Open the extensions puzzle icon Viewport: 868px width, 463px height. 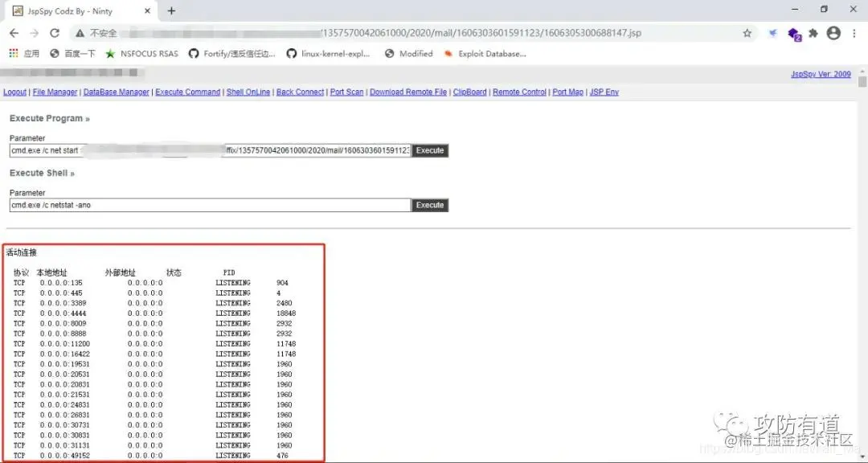(x=813, y=33)
